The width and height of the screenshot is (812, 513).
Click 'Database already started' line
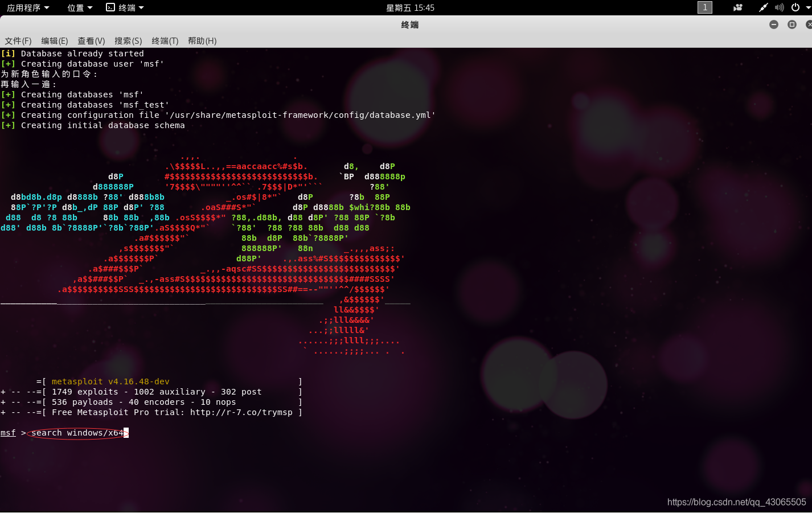tap(72, 54)
